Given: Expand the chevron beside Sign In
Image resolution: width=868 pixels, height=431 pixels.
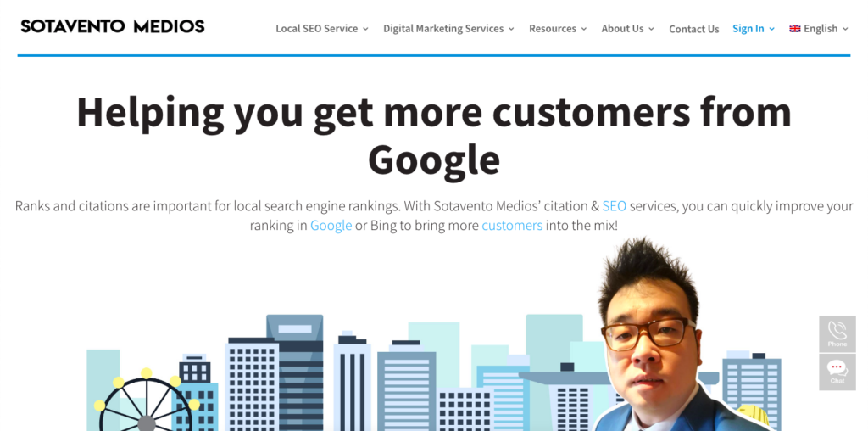Looking at the screenshot, I should pyautogui.click(x=771, y=29).
